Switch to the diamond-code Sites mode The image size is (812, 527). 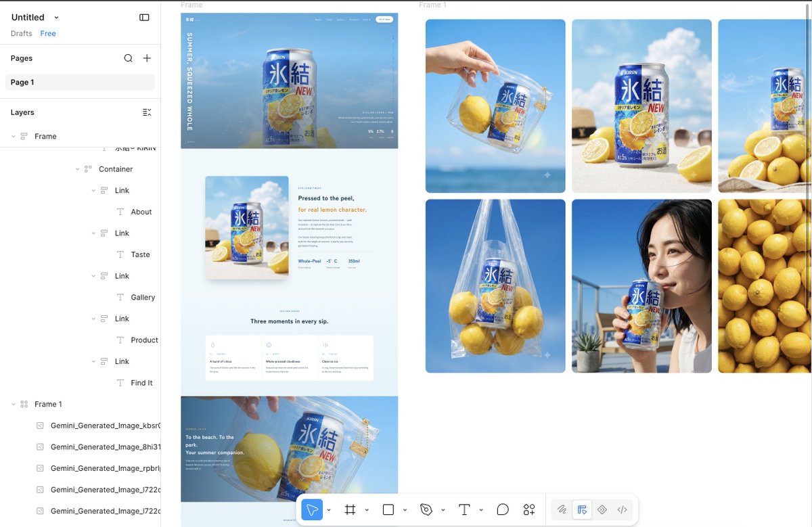click(602, 509)
